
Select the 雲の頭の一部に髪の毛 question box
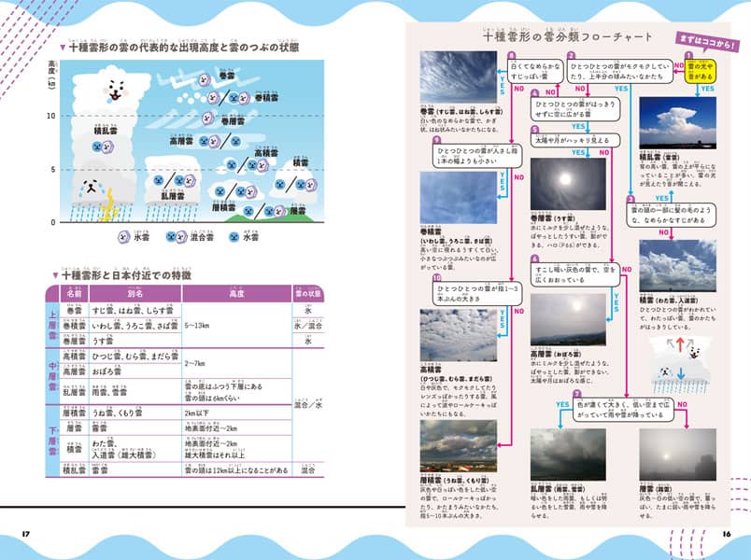pyautogui.click(x=671, y=215)
